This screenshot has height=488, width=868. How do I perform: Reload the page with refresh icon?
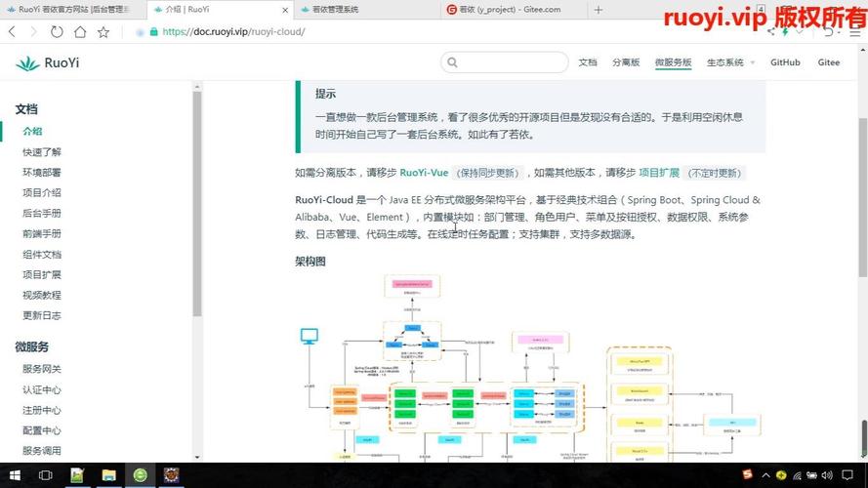point(57,32)
